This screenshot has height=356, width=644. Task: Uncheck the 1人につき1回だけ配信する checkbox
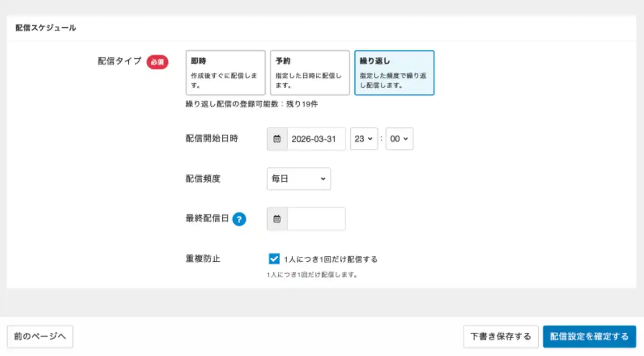point(274,259)
